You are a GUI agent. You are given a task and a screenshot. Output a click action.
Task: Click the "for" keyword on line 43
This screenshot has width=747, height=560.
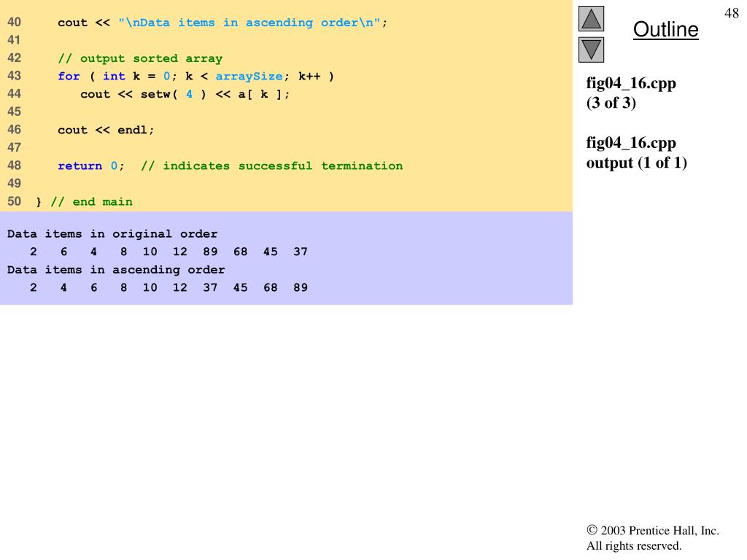69,77
